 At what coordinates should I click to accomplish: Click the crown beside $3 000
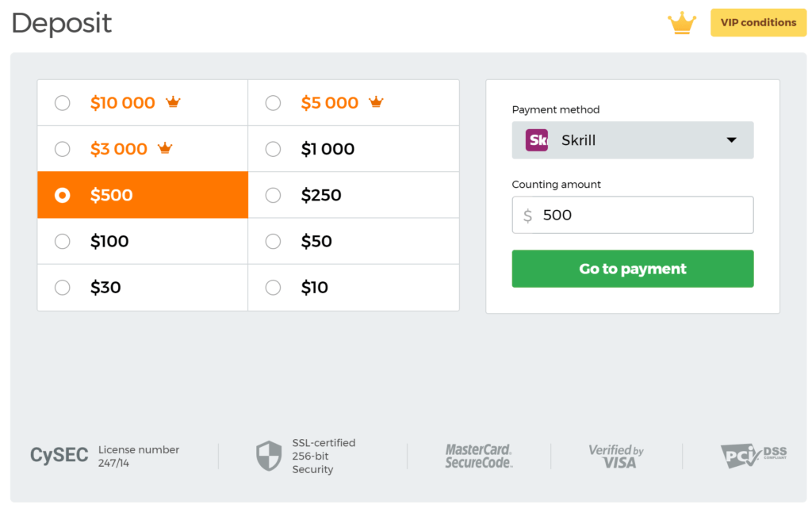click(165, 148)
